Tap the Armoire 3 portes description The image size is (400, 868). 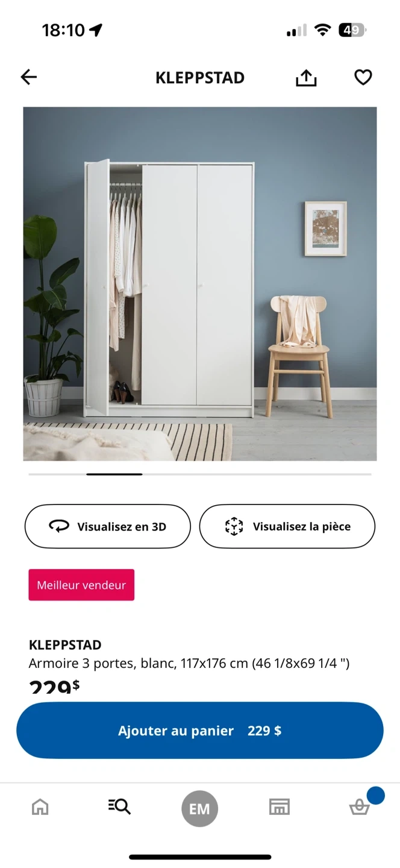click(189, 664)
